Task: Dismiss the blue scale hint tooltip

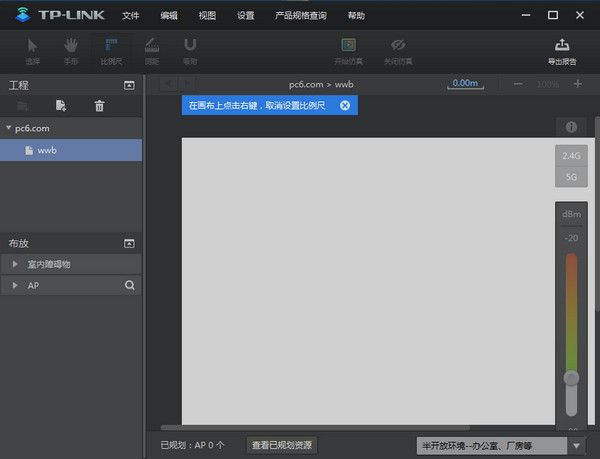Action: tap(345, 105)
